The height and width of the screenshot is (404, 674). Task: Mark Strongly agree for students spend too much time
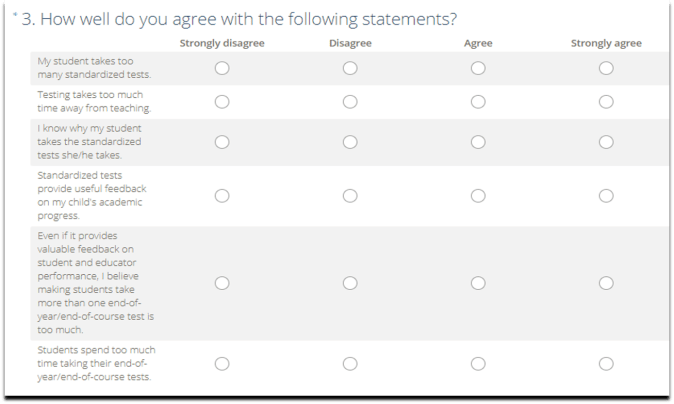(x=606, y=363)
